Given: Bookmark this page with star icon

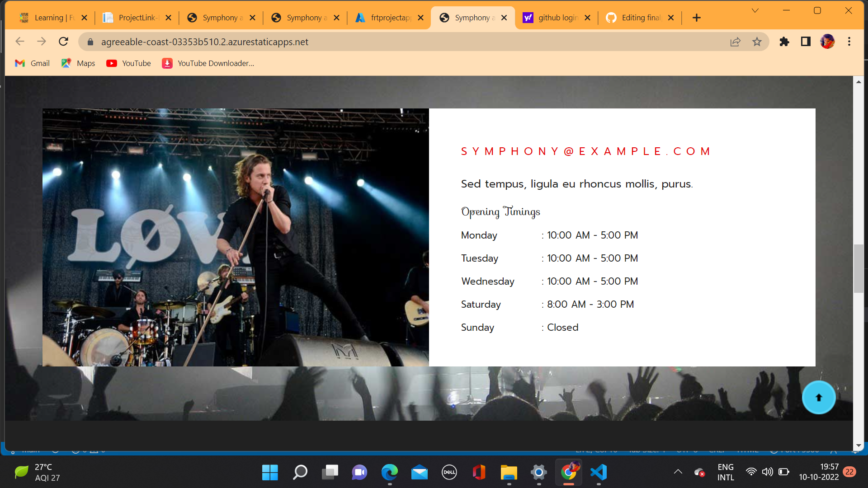Looking at the screenshot, I should coord(757,42).
